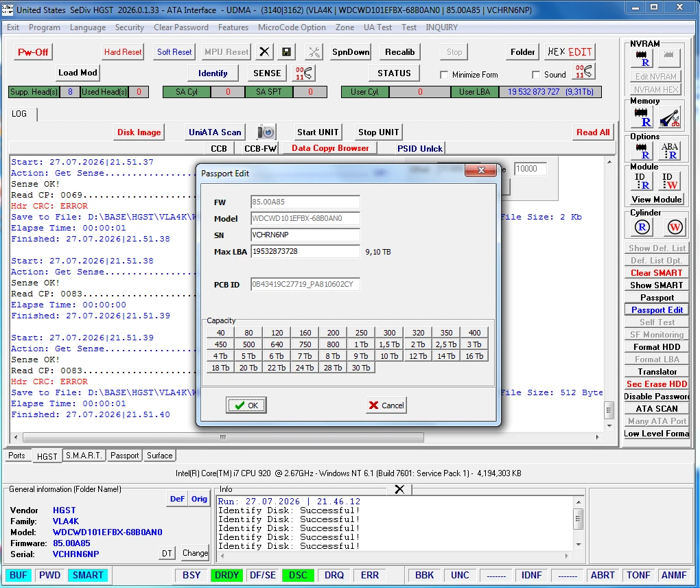Choose the 30 Tb capacity button
Image resolution: width=700 pixels, height=588 pixels.
coord(361,368)
